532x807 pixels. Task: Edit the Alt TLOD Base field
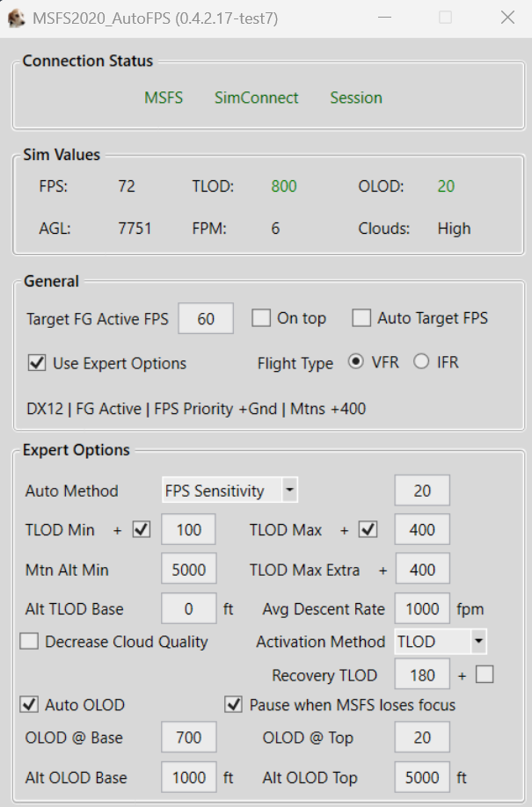[x=188, y=608]
